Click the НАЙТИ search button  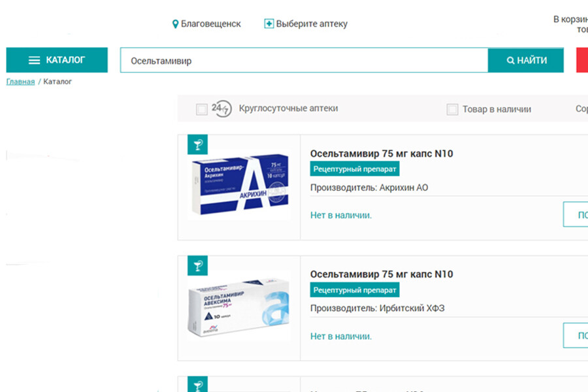tap(526, 60)
